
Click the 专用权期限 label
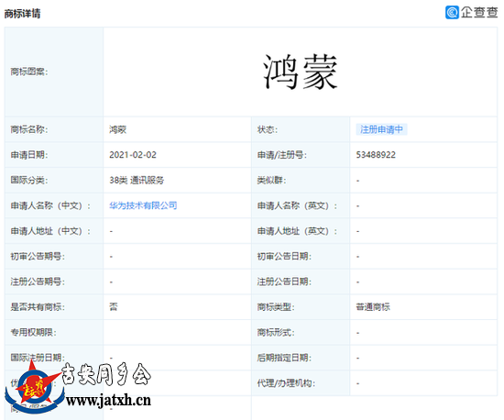click(33, 332)
